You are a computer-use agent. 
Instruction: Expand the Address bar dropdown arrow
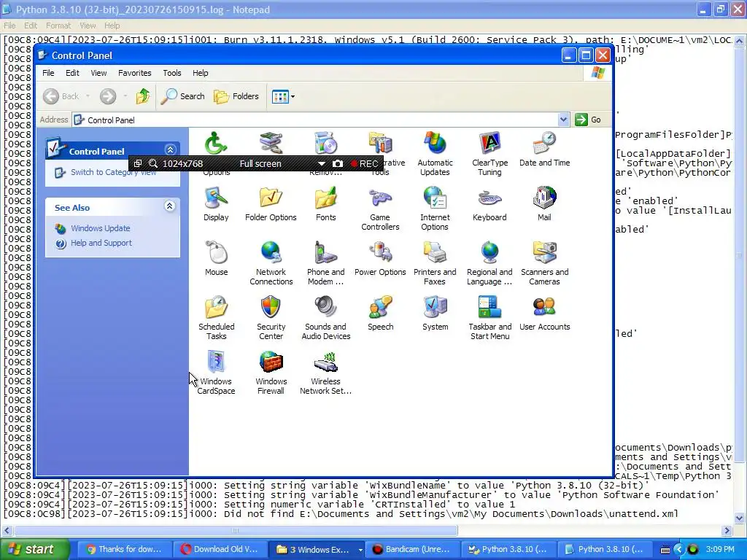click(563, 120)
